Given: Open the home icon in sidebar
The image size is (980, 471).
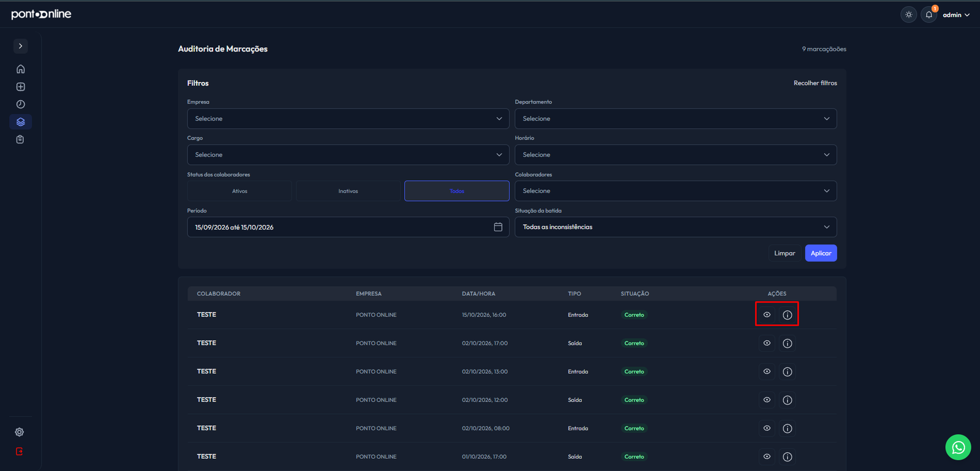Looking at the screenshot, I should coord(20,69).
